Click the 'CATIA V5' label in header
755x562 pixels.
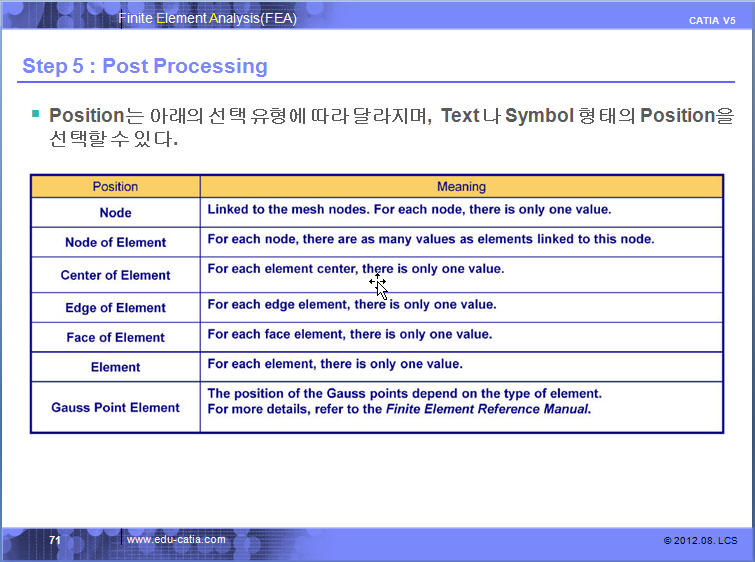pyautogui.click(x=712, y=21)
